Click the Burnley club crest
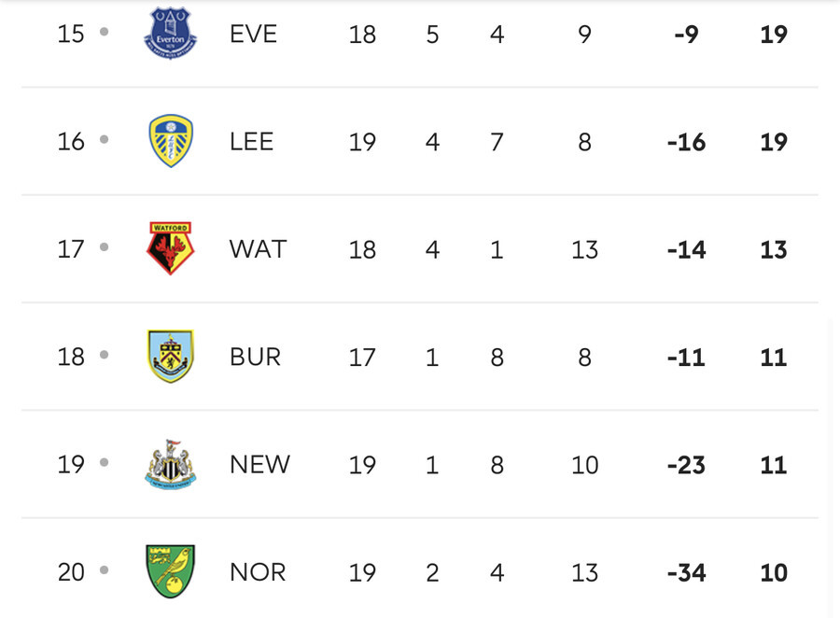Screen dimensions: 840x618 [171, 357]
